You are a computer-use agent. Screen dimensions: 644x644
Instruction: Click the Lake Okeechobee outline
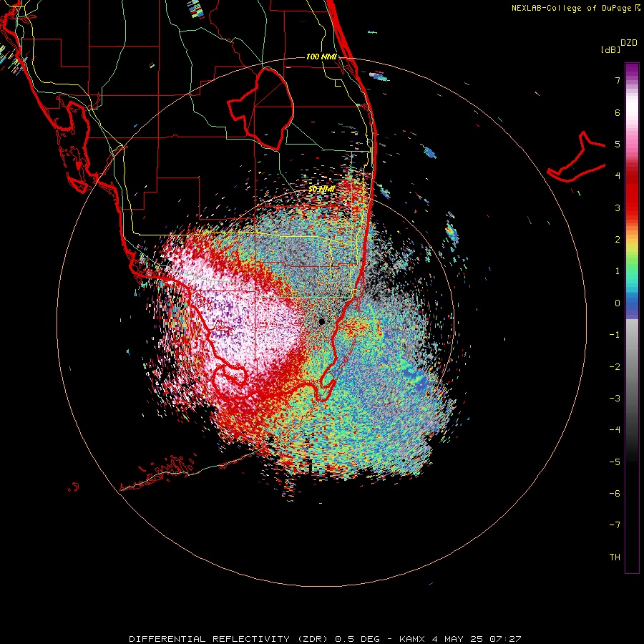point(261,109)
